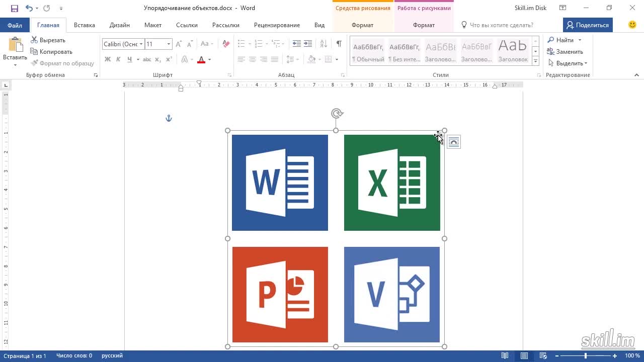Viewport: 644px width, 362px height.
Task: Copy selection with Копировать
Action: pos(51,51)
